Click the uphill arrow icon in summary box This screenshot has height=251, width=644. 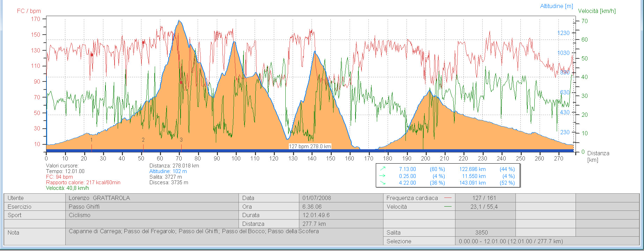[382, 169]
